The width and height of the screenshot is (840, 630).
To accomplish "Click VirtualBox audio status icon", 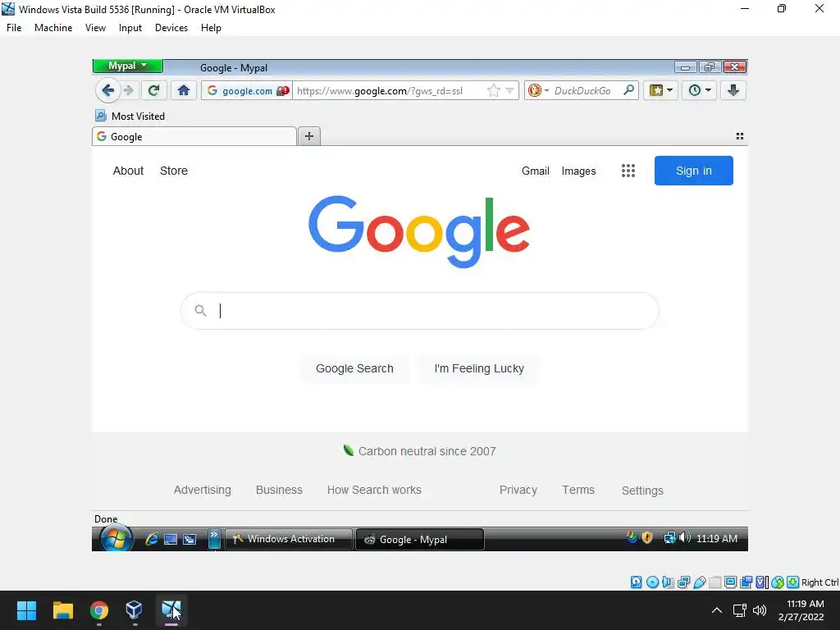I will click(x=668, y=582).
